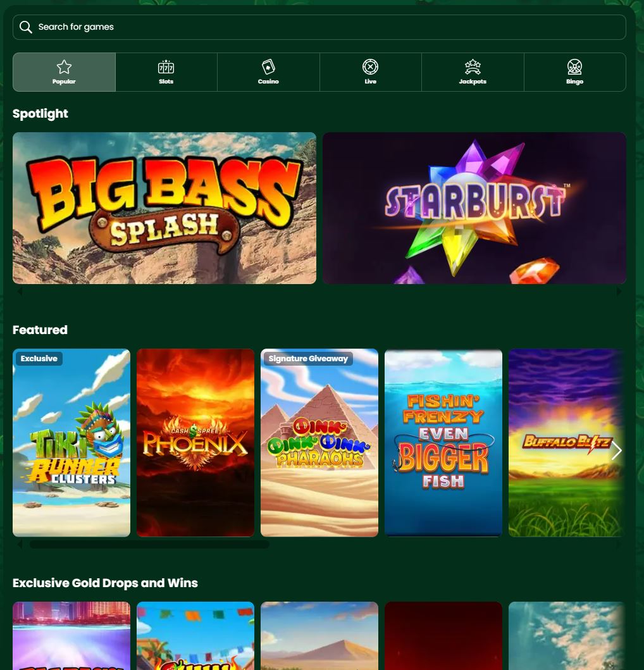Advance Featured carousel with the right chevron
The height and width of the screenshot is (670, 644).
[x=616, y=450]
